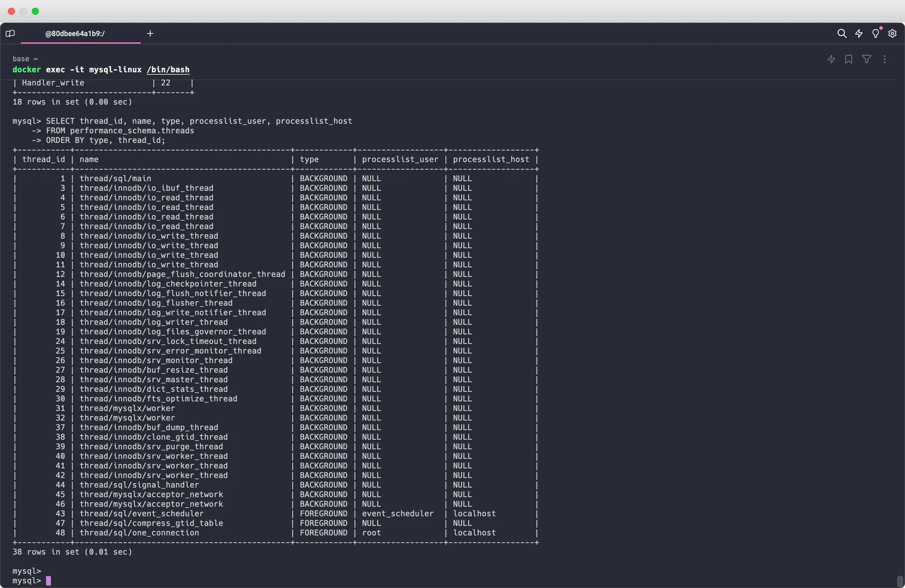Click the processlist_host column header
Screen dimensions: 905x588
[491, 159]
